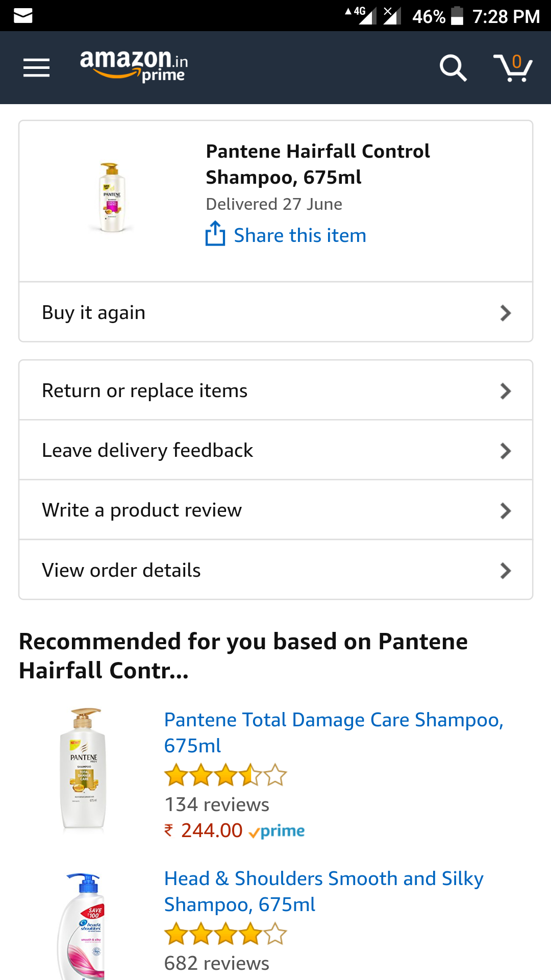Screen dimensions: 551x980
Task: Open the shopping cart icon
Action: pyautogui.click(x=513, y=68)
